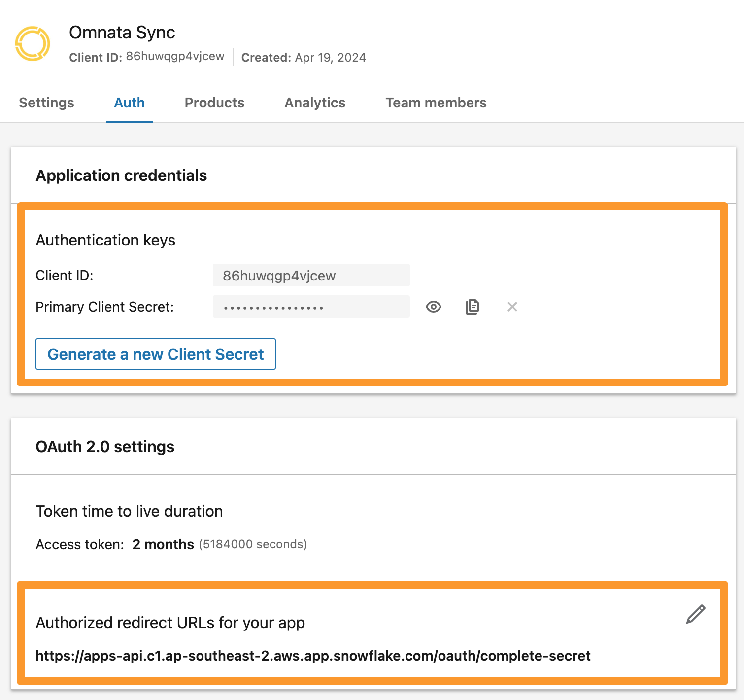Click the OAuth 2.0 settings section heading
Image resolution: width=744 pixels, height=700 pixels.
pos(105,447)
